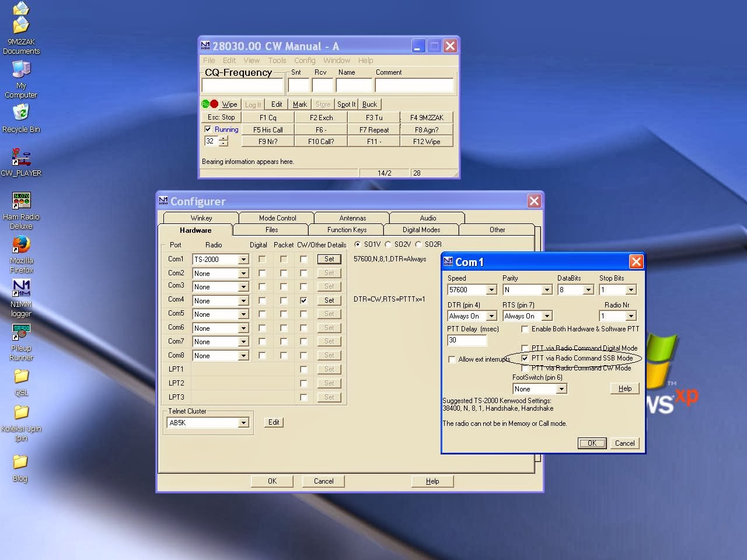This screenshot has height=560, width=747.
Task: Toggle Allow ext interrupts checkbox
Action: coord(452,359)
